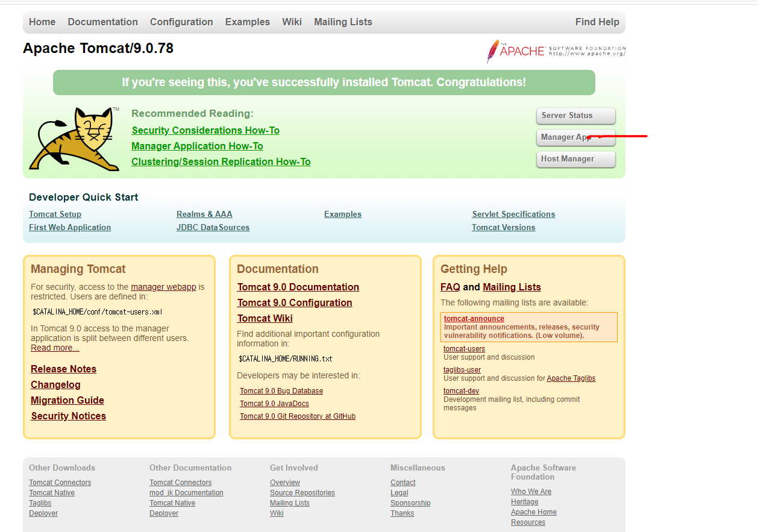Open Release Notes link

[63, 369]
